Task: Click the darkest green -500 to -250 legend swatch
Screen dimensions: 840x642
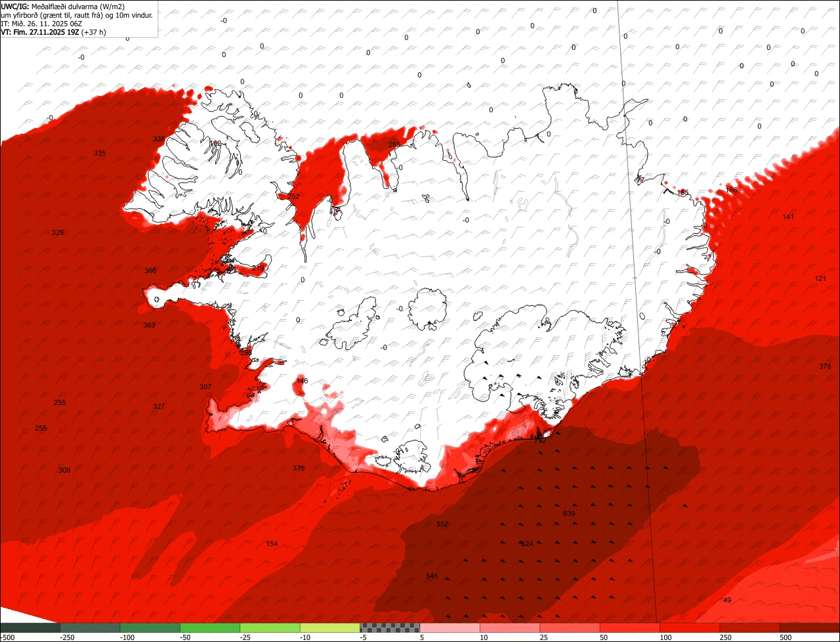Action: click(x=30, y=628)
